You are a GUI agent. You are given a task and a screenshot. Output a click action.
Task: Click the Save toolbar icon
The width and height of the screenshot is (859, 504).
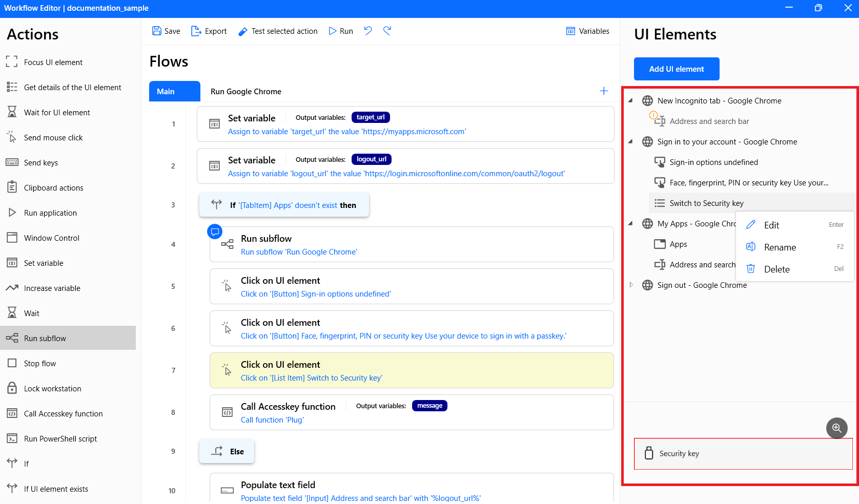[156, 31]
